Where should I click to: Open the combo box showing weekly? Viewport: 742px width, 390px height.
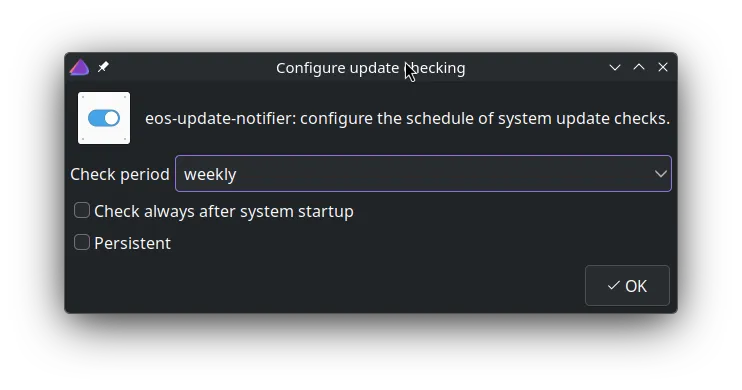click(423, 174)
